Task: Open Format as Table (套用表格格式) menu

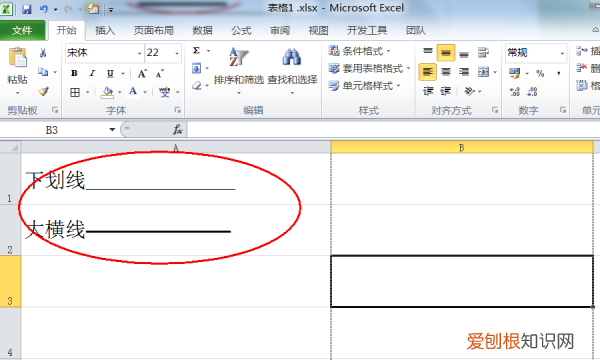Action: [369, 68]
